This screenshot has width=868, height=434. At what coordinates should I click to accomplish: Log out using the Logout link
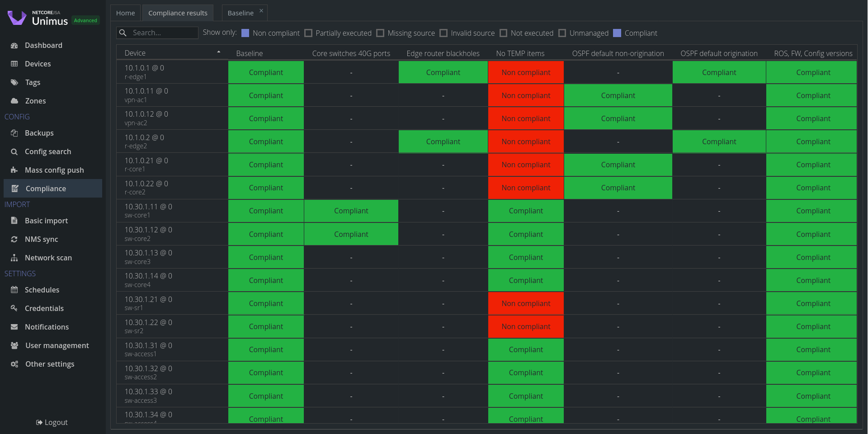point(52,422)
